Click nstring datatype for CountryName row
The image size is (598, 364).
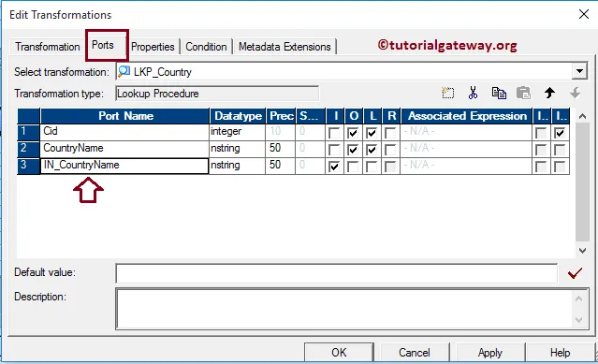(237, 148)
